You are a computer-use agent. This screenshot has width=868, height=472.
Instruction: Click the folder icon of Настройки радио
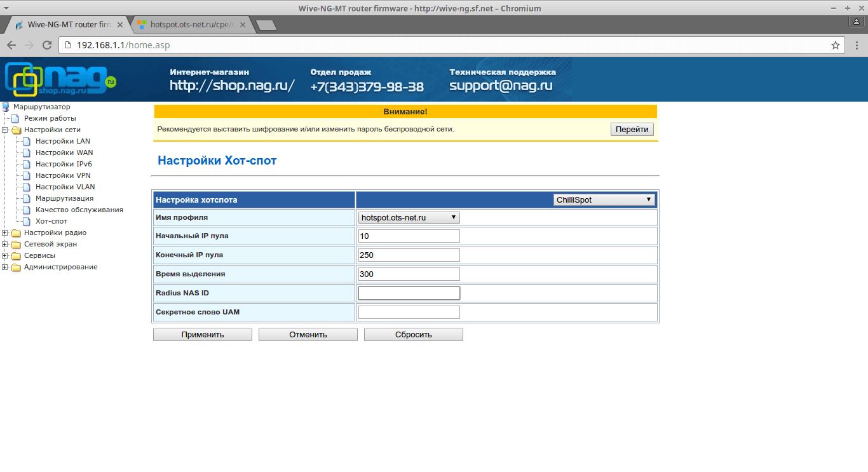tap(17, 233)
